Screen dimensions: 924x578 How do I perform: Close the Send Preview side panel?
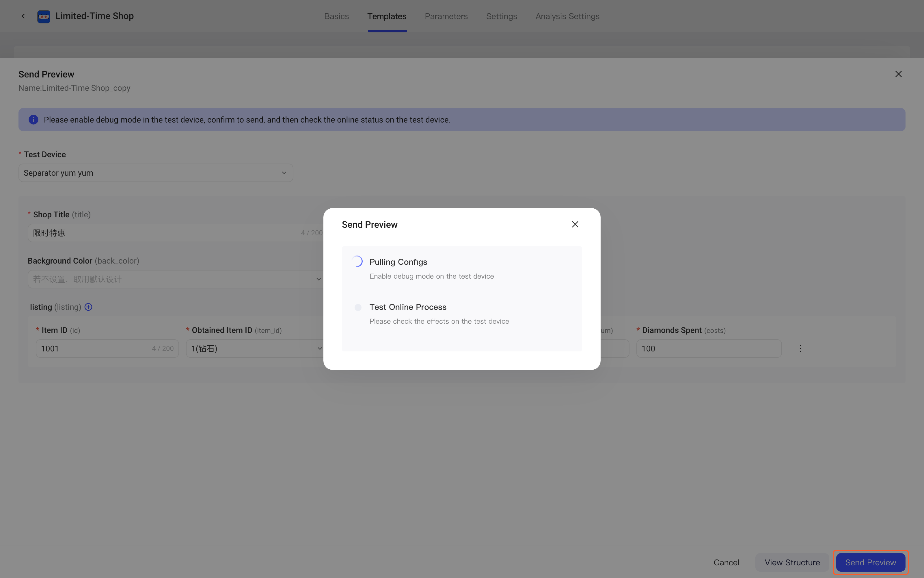coord(898,74)
